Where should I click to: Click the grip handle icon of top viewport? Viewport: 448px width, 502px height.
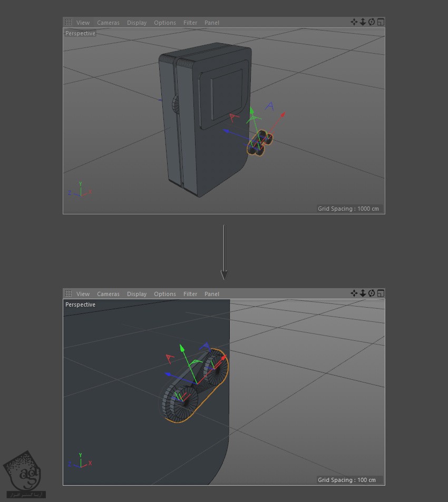(x=69, y=23)
